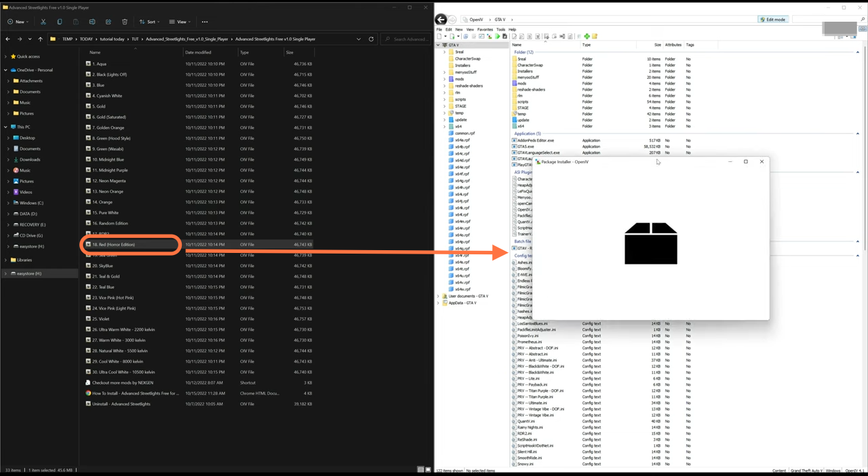Click the Delete trash icon in Explorer toolbar

click(x=125, y=22)
